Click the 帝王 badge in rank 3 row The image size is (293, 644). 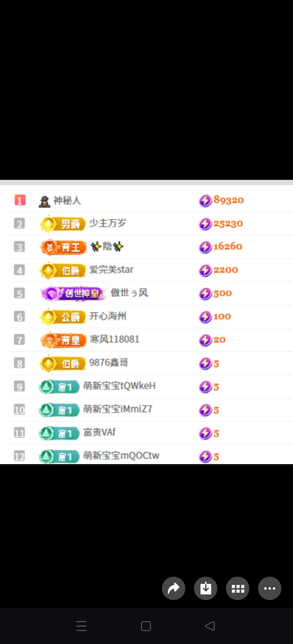pyautogui.click(x=63, y=247)
